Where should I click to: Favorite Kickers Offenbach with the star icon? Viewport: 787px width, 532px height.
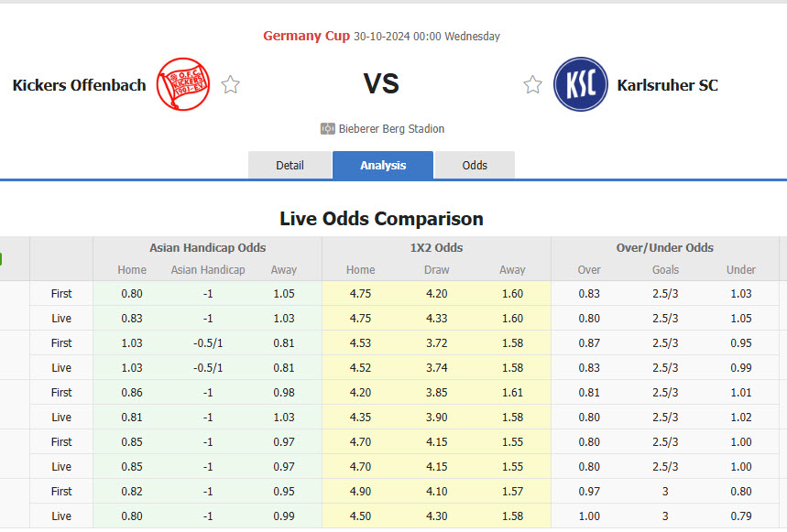[x=230, y=83]
